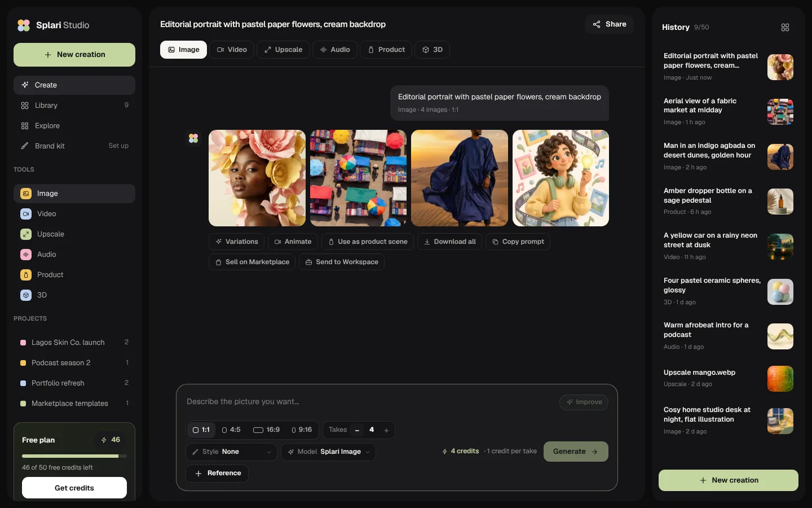Switch to the 3D tab
The height and width of the screenshot is (508, 812).
pyautogui.click(x=433, y=50)
